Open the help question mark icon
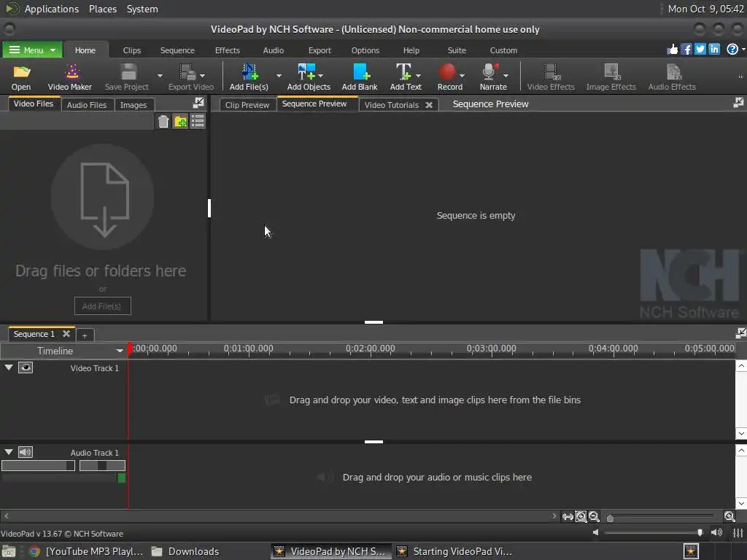This screenshot has height=560, width=747. [x=732, y=49]
